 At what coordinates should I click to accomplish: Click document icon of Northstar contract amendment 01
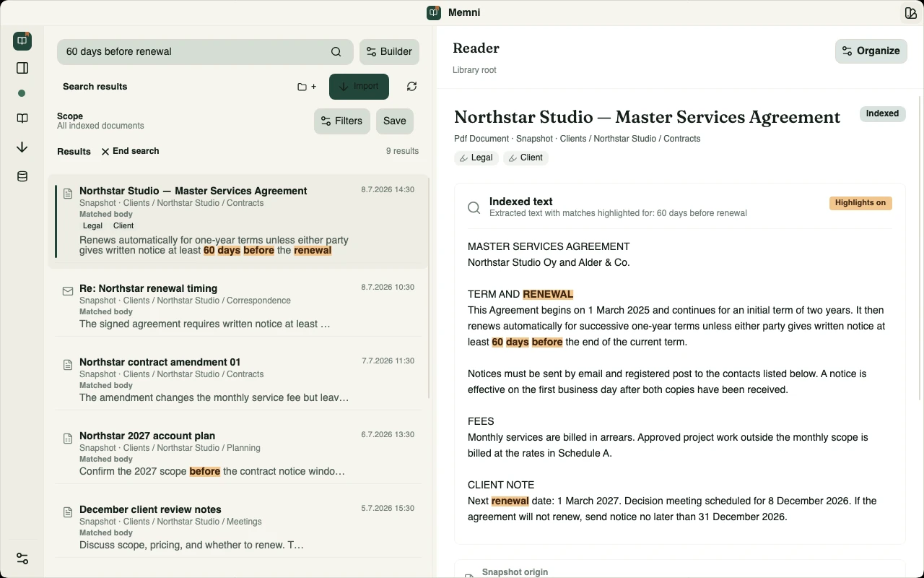coord(68,365)
